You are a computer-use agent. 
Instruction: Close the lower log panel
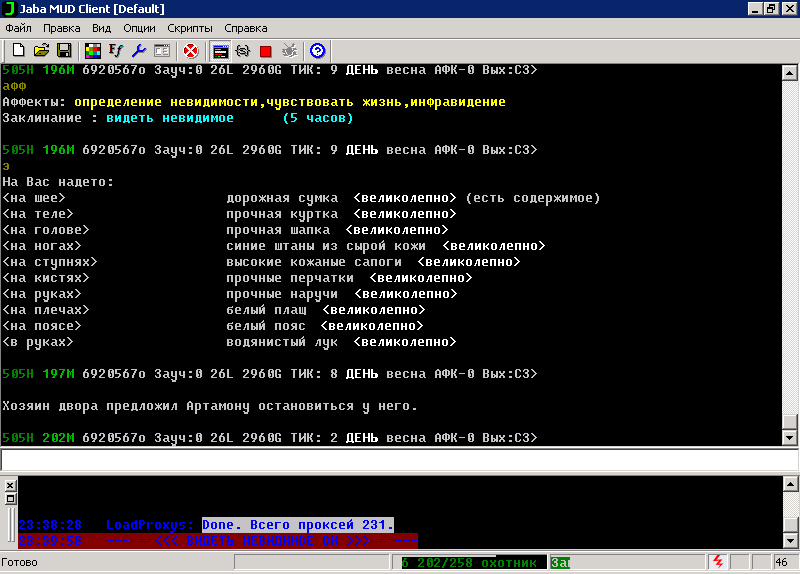(10, 484)
